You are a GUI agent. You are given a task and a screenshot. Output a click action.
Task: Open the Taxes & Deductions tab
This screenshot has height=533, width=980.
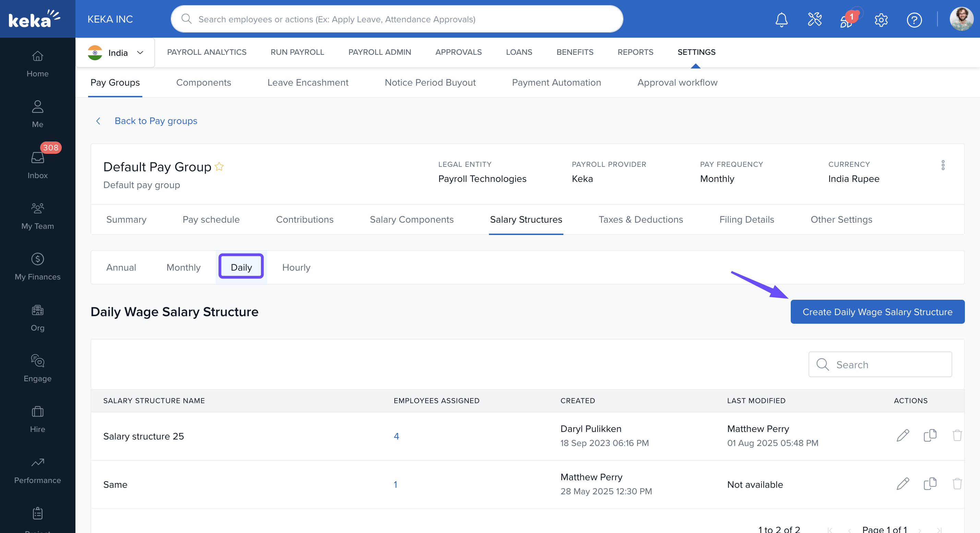click(x=640, y=219)
